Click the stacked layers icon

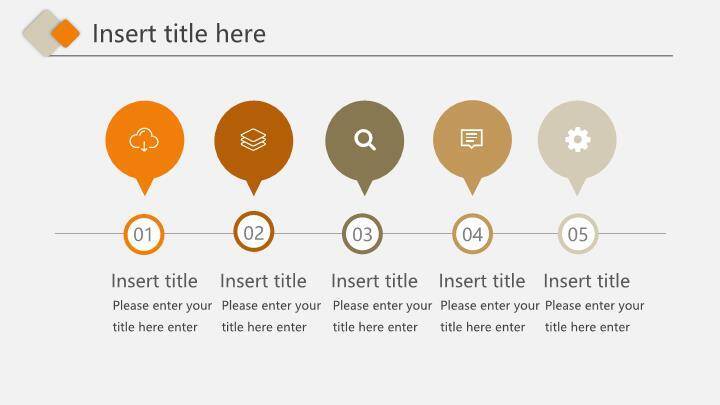pos(254,140)
